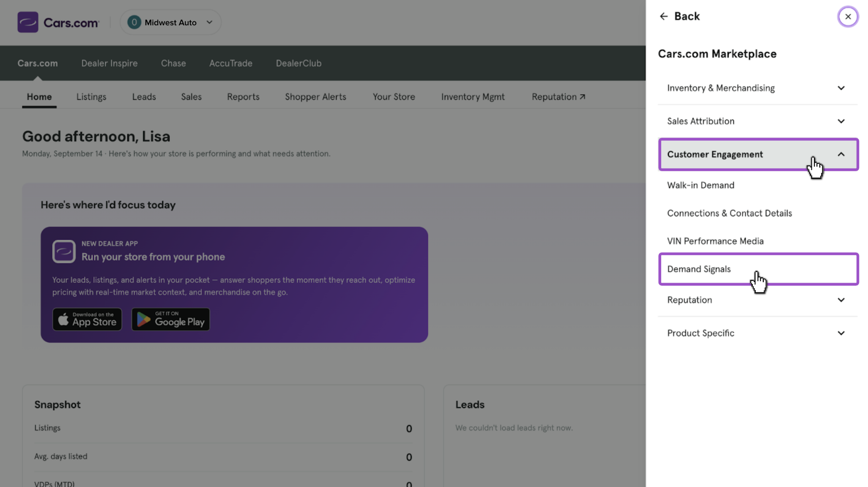Image resolution: width=868 pixels, height=487 pixels.
Task: Open the Listings tab
Action: coord(91,97)
